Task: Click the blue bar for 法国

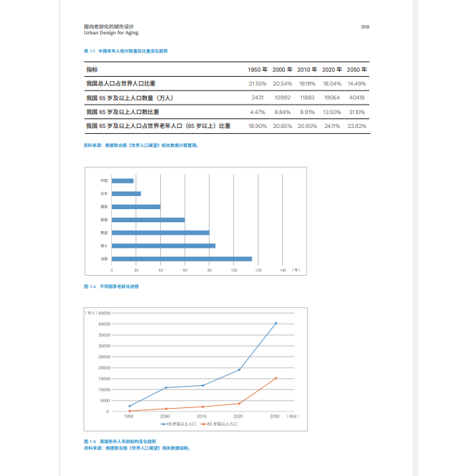Action: 181,259
